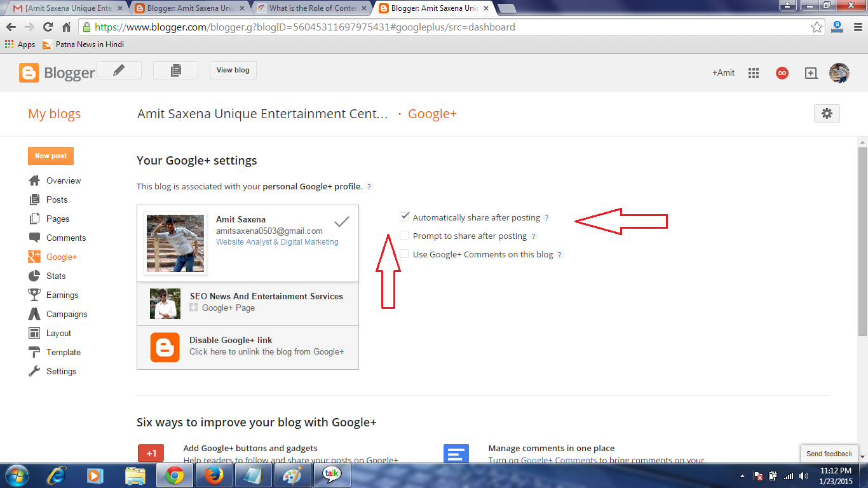Image resolution: width=868 pixels, height=488 pixels.
Task: Click the Posts document icon
Action: (34, 200)
